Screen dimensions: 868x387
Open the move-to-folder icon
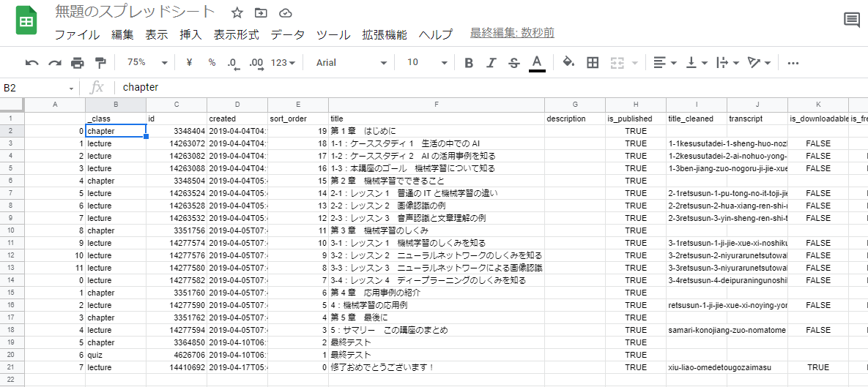click(261, 12)
